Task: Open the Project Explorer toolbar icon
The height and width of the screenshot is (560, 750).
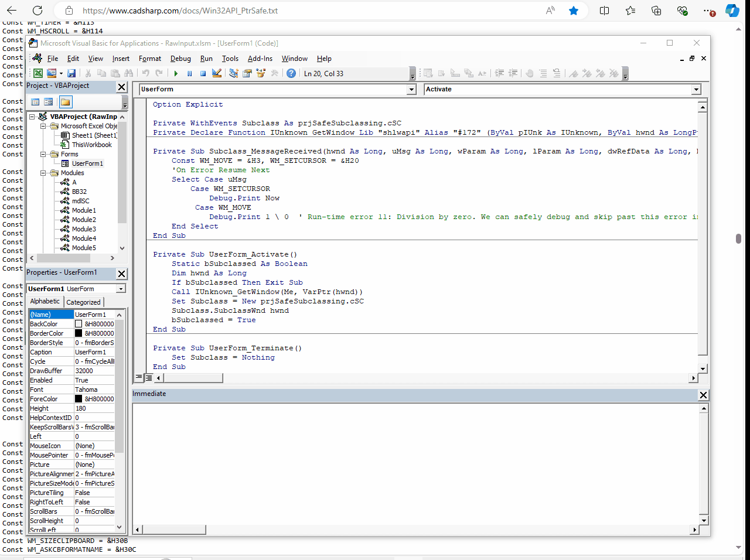Action: (234, 73)
